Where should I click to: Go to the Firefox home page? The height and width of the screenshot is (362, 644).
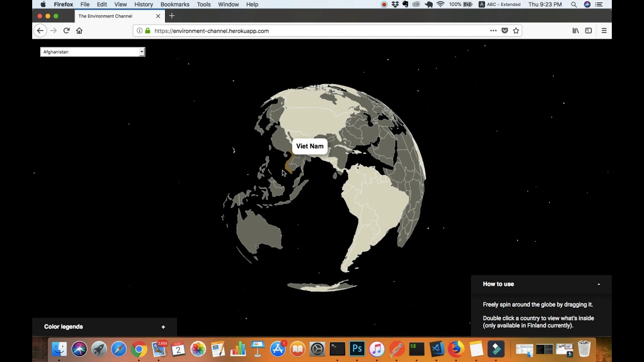[79, 31]
